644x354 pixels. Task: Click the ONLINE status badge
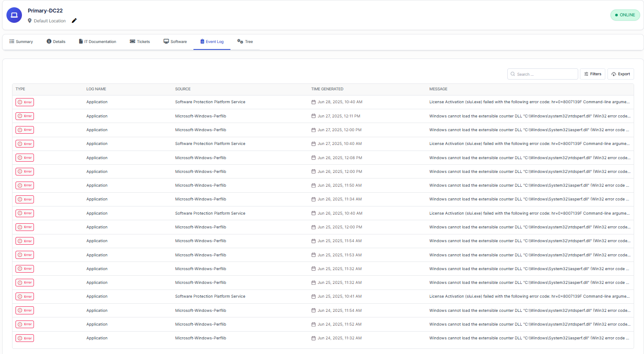(x=625, y=15)
